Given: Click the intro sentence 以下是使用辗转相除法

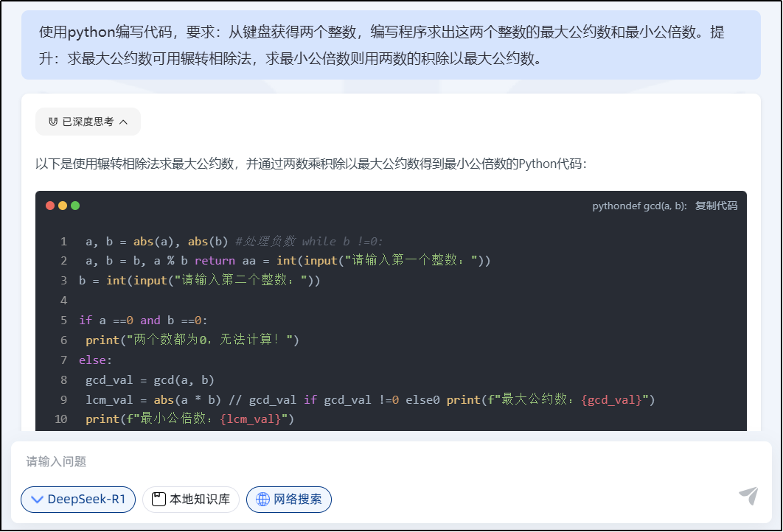Looking at the screenshot, I should (x=310, y=164).
